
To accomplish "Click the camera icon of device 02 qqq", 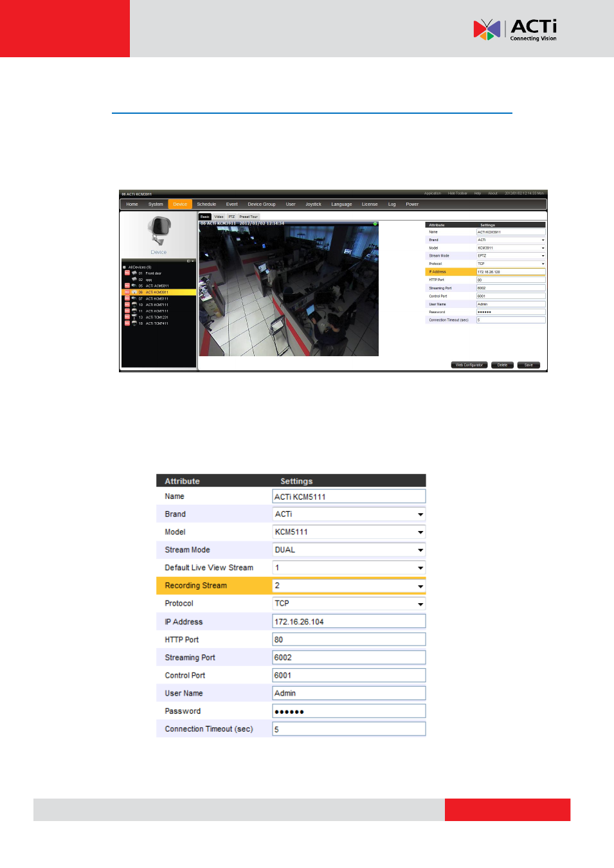I will coord(134,279).
